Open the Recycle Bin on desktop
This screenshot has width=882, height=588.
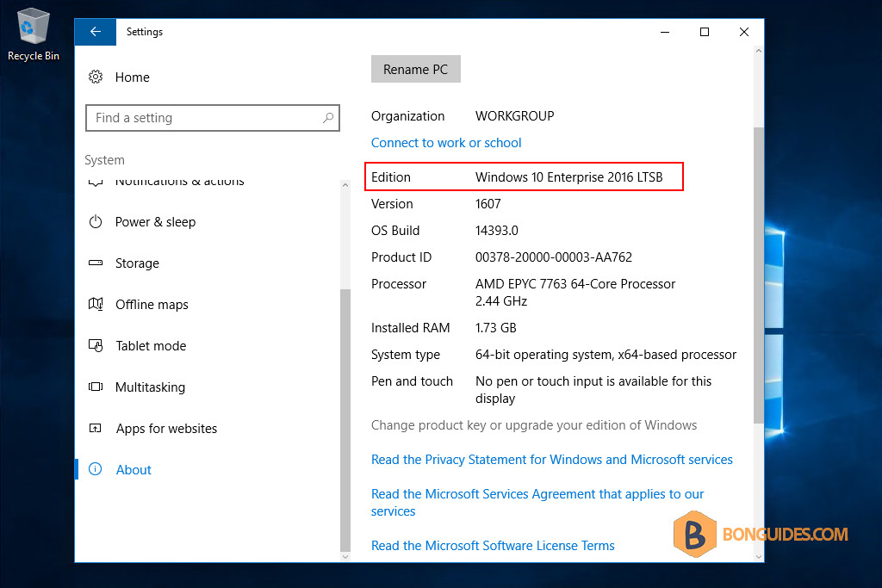click(x=34, y=34)
